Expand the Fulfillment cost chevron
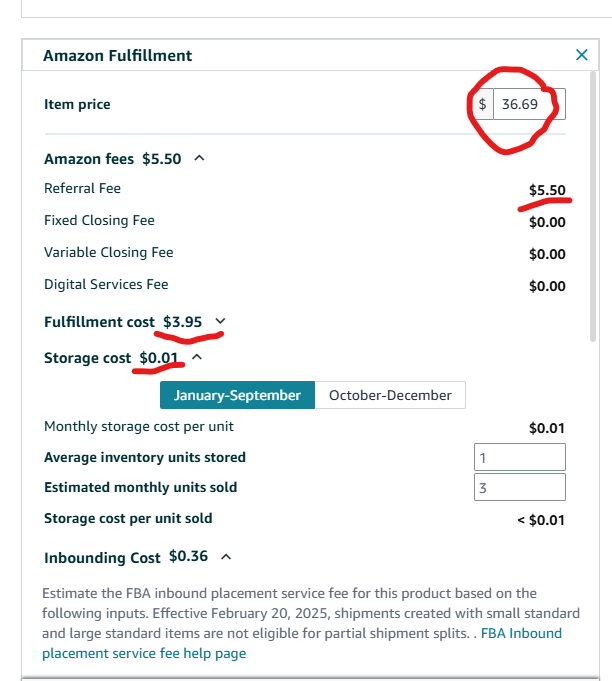Screen dimensions: 612x681 [220, 321]
